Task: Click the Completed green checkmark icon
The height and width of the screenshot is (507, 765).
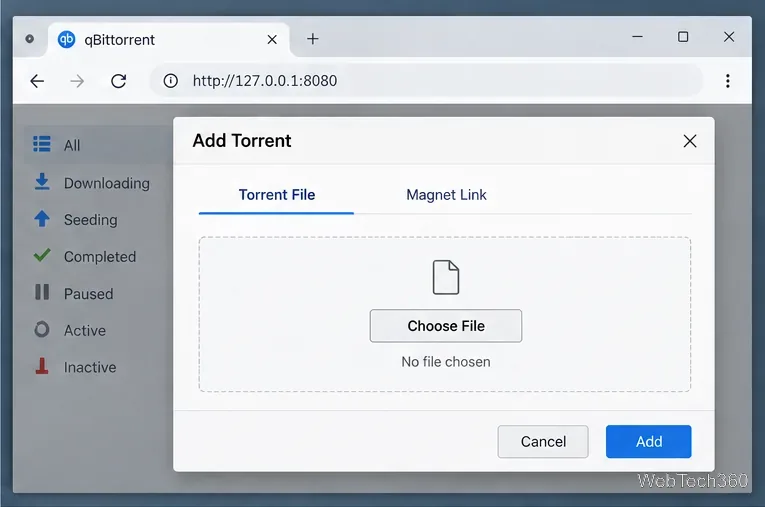Action: coord(42,255)
